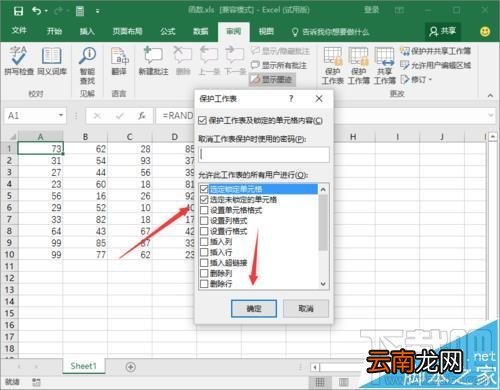Click the 取消 Cancel button
The width and height of the screenshot is (500, 390).
coord(306,309)
